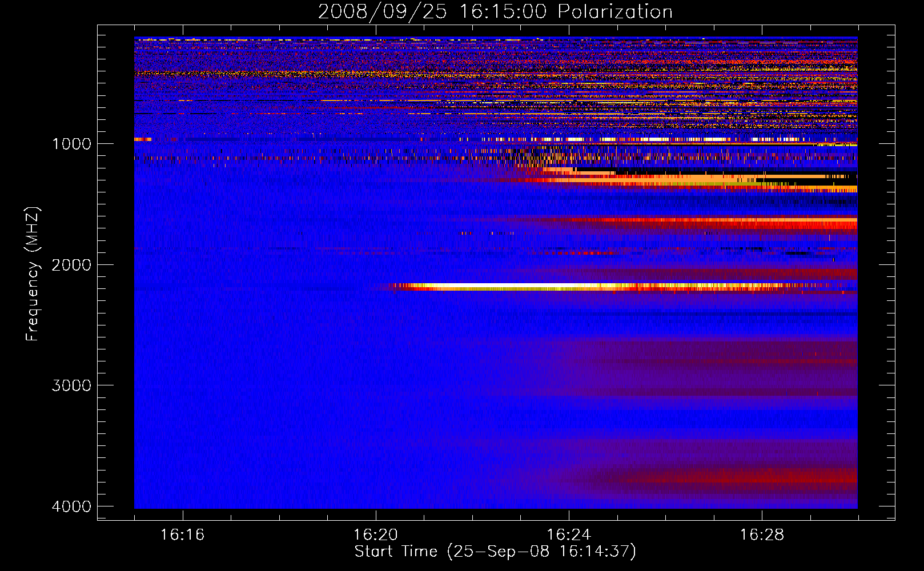Click the 'Start Time (25-Sep-08 16:14:37)' axis label
The image size is (924, 571).
click(x=495, y=552)
